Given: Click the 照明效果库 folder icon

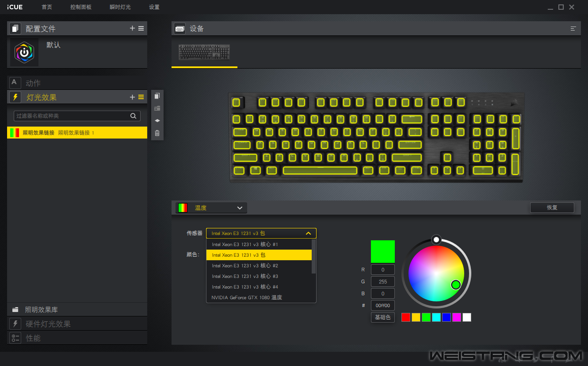Looking at the screenshot, I should (15, 310).
